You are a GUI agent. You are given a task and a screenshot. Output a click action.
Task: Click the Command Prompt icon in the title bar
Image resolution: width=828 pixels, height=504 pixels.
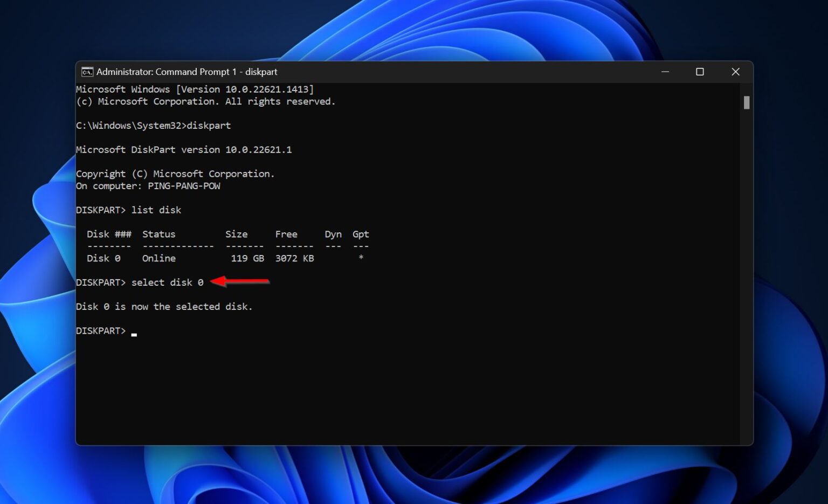[x=86, y=71]
